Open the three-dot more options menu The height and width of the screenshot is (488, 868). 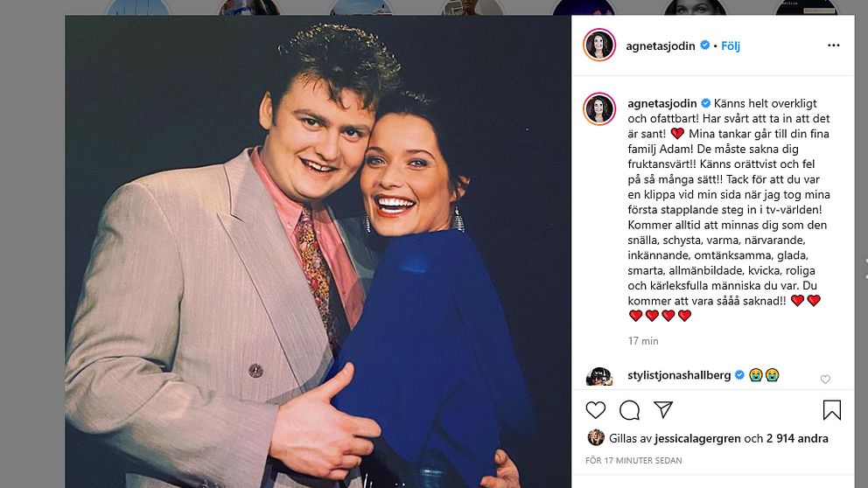pos(833,45)
